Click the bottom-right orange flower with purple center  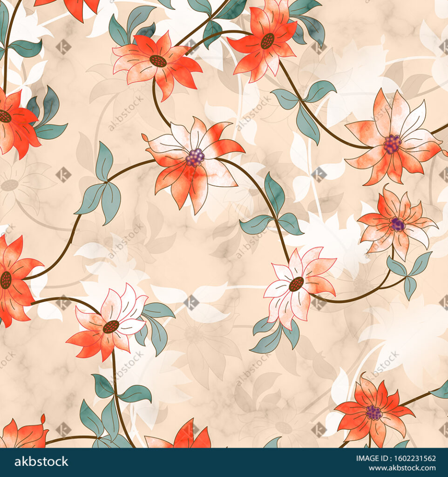373,412
